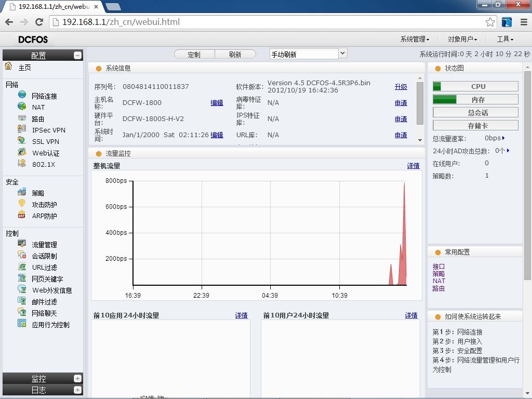The height and width of the screenshot is (399, 532).
Task: Open 详情 for 前10应用24小时流量
Action: click(x=241, y=315)
